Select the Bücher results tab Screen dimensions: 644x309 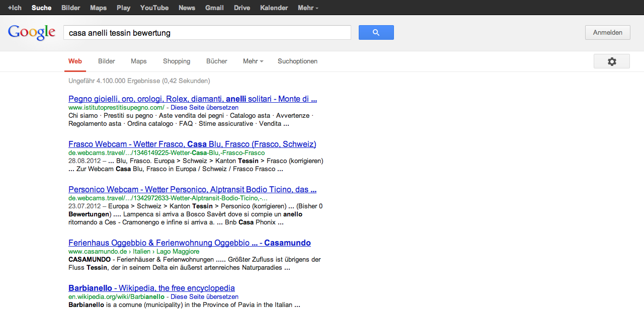point(217,61)
